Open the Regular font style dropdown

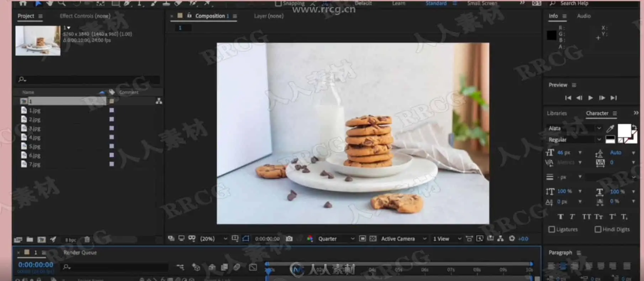tap(575, 140)
